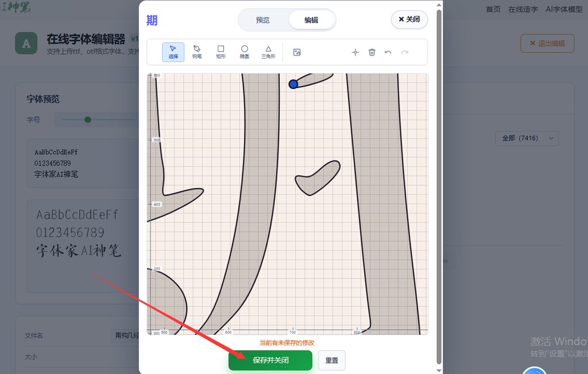Click the redo arrow icon
Screen dimensions: 588x374
click(x=405, y=52)
